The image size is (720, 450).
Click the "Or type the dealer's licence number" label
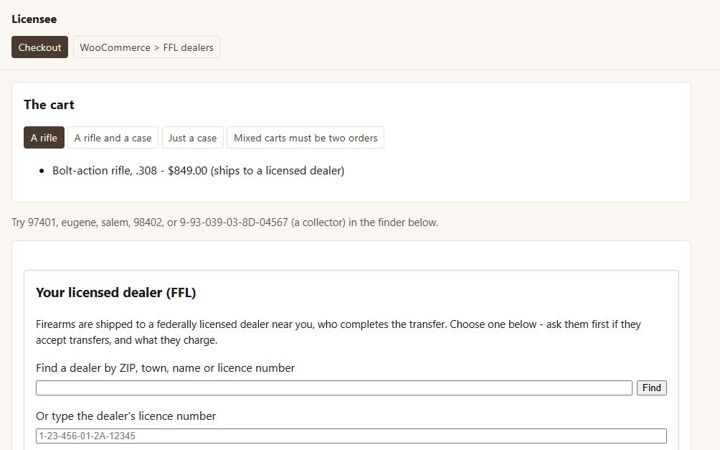point(126,416)
